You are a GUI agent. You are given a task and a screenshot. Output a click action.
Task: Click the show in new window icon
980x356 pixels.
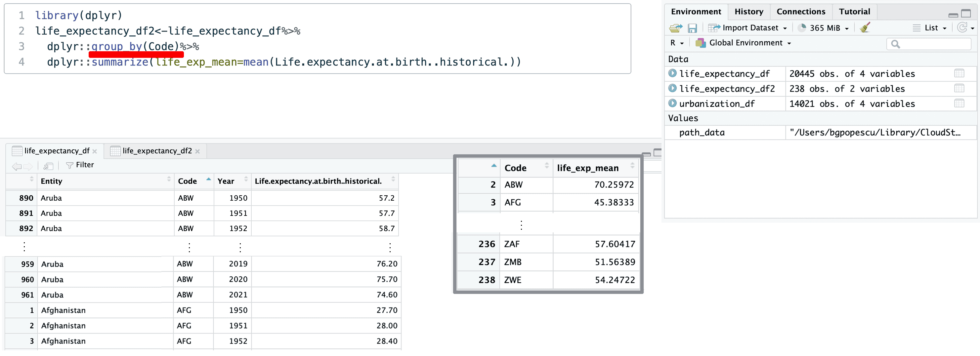tap(48, 166)
